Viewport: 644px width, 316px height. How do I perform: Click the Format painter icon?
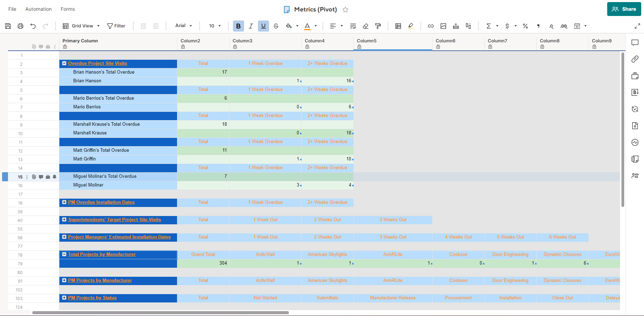coord(378,26)
